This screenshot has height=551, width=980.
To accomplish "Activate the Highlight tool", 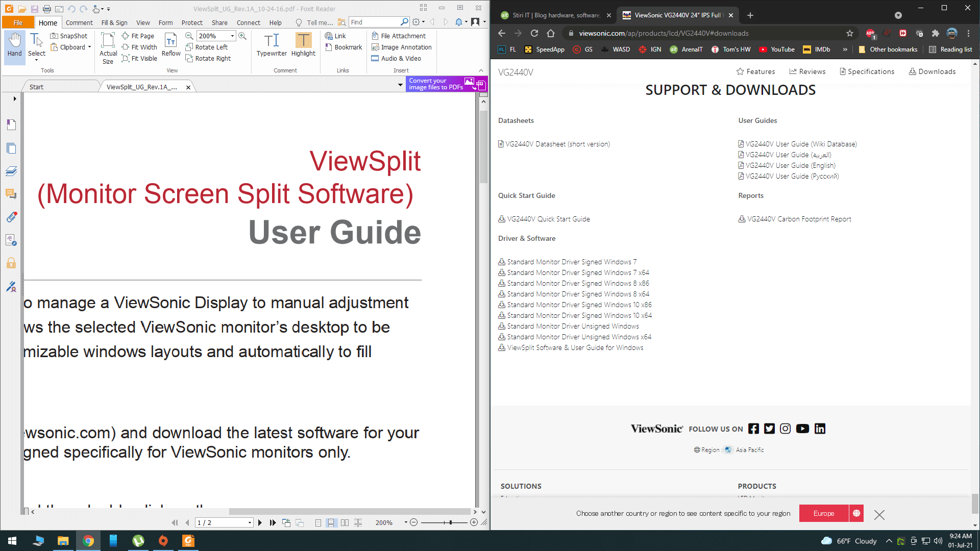I will click(x=303, y=44).
